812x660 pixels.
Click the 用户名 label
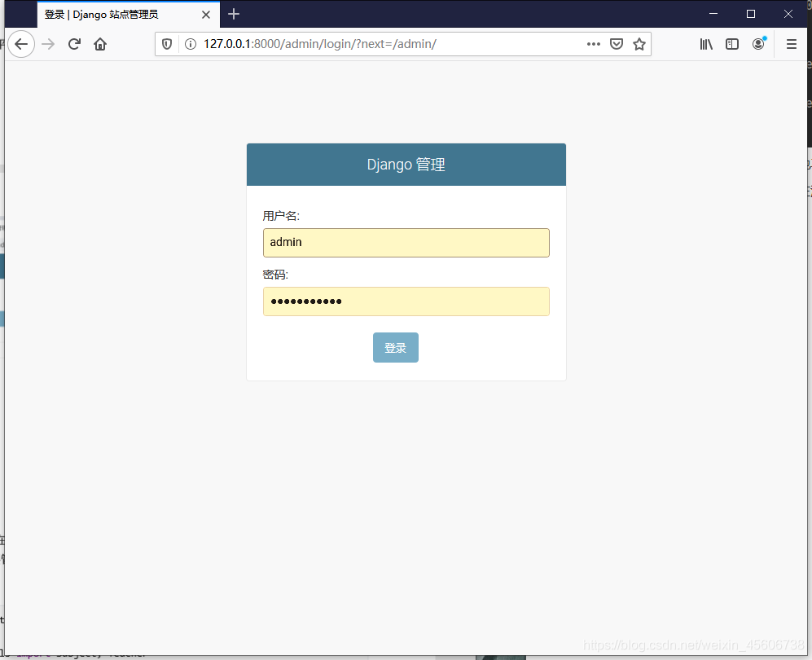coord(281,216)
